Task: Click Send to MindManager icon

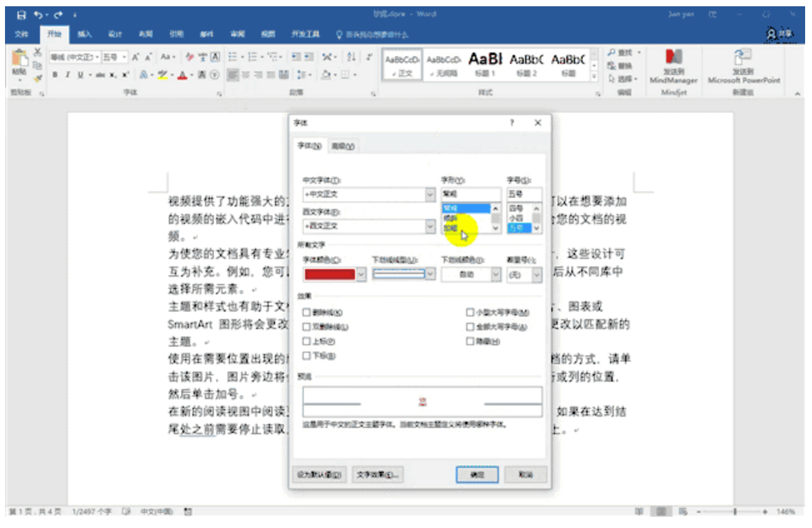Action: (x=673, y=66)
